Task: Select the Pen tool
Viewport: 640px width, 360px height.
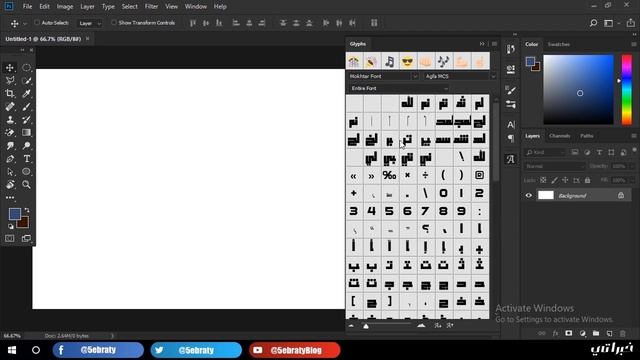Action: point(10,159)
